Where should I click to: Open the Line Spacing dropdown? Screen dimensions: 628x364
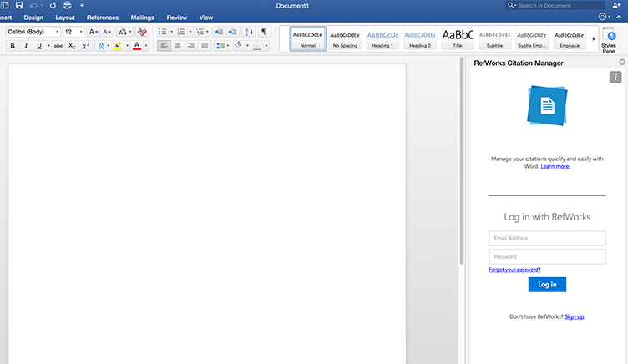pos(222,46)
